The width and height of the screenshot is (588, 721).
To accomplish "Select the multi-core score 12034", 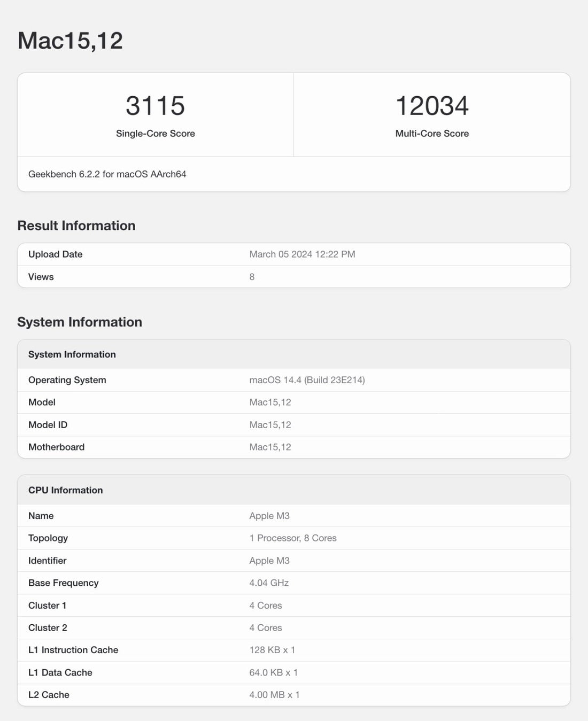I will (x=432, y=106).
